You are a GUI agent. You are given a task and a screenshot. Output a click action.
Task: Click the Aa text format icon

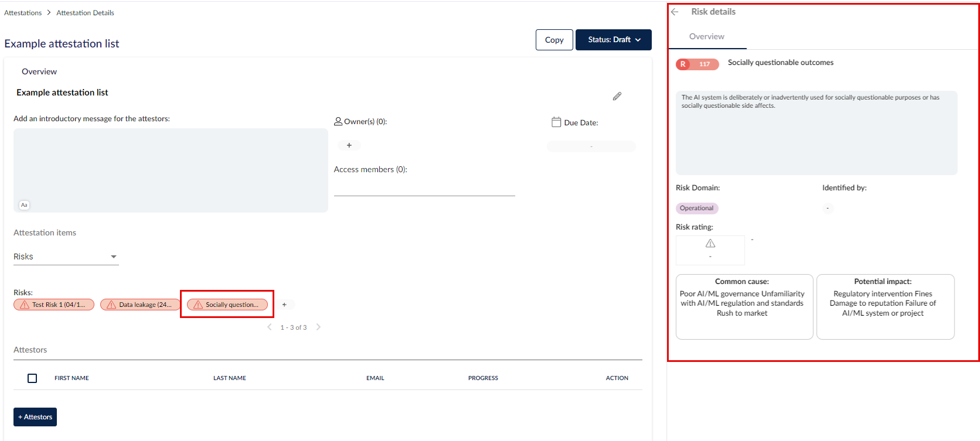24,205
